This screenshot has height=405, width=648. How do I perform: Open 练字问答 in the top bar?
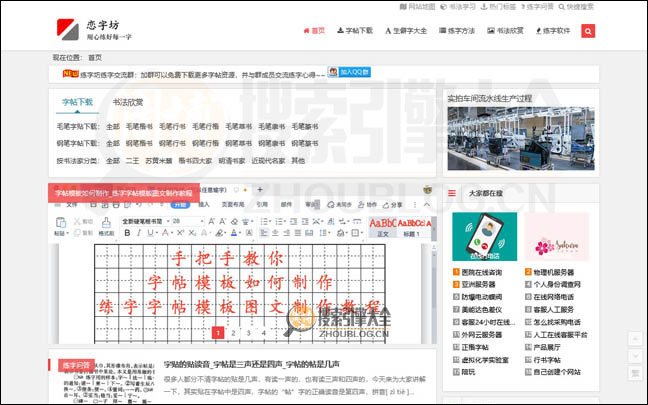click(537, 7)
